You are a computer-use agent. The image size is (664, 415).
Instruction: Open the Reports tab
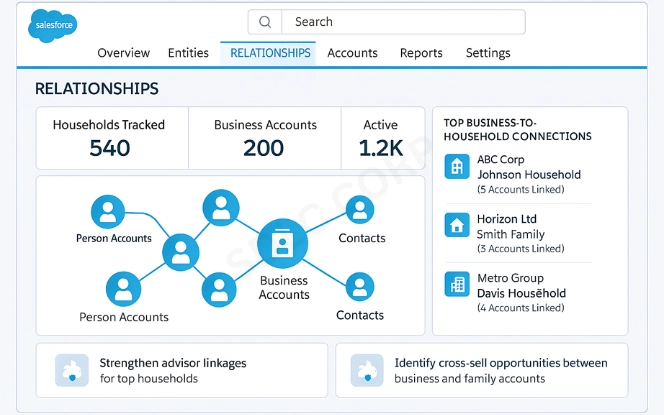(421, 53)
